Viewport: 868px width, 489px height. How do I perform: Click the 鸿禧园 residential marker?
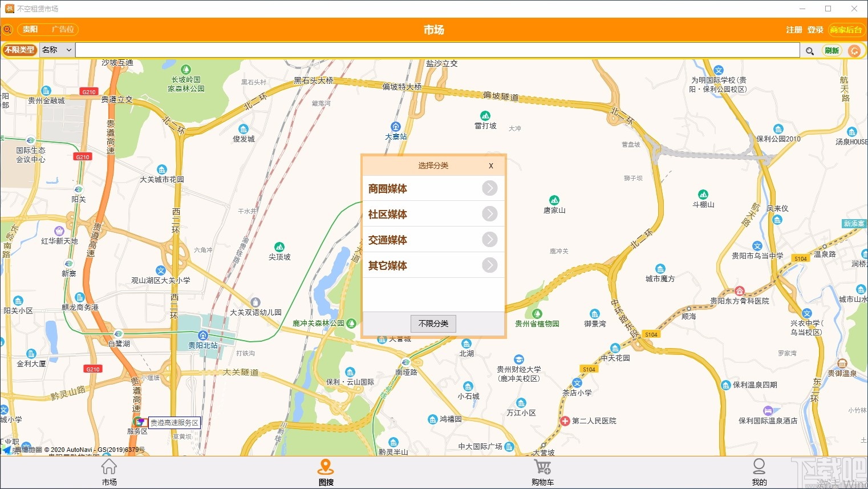click(x=432, y=419)
